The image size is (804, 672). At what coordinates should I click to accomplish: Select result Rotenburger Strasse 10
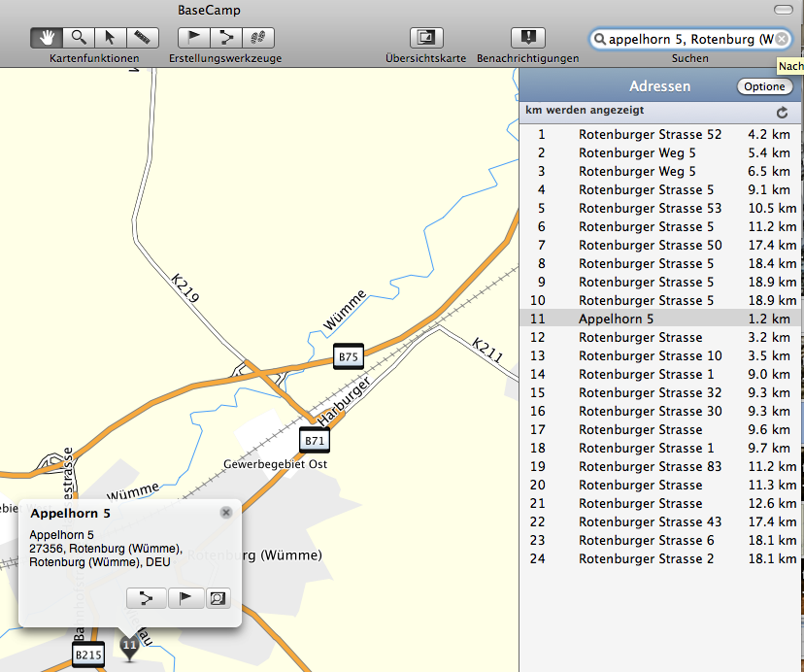[x=660, y=356]
